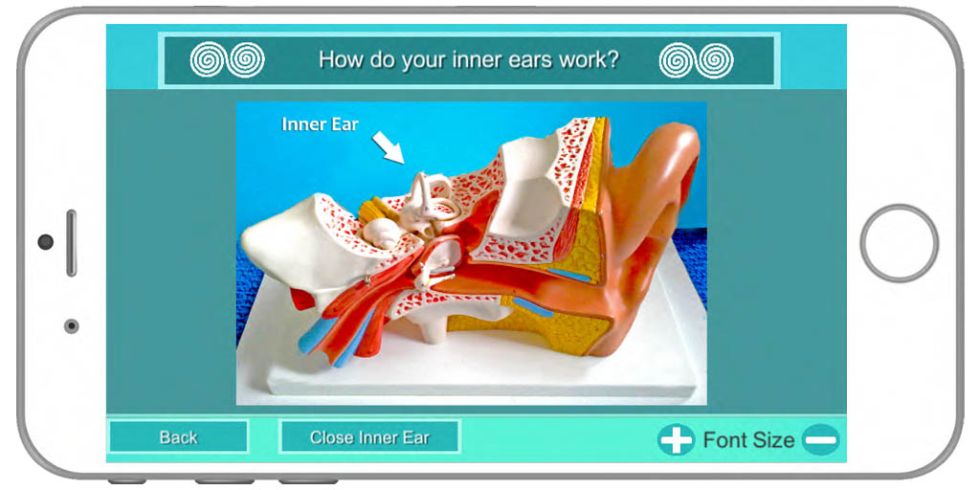Click the 'Inner Ear' label on the photo
The image size is (980, 490).
[320, 124]
